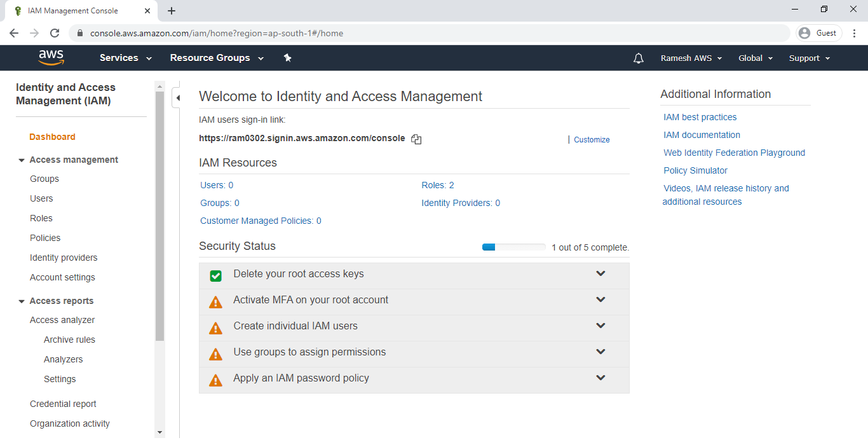Viewport: 868px width, 440px height.
Task: Open Roles in the sidebar
Action: point(41,218)
